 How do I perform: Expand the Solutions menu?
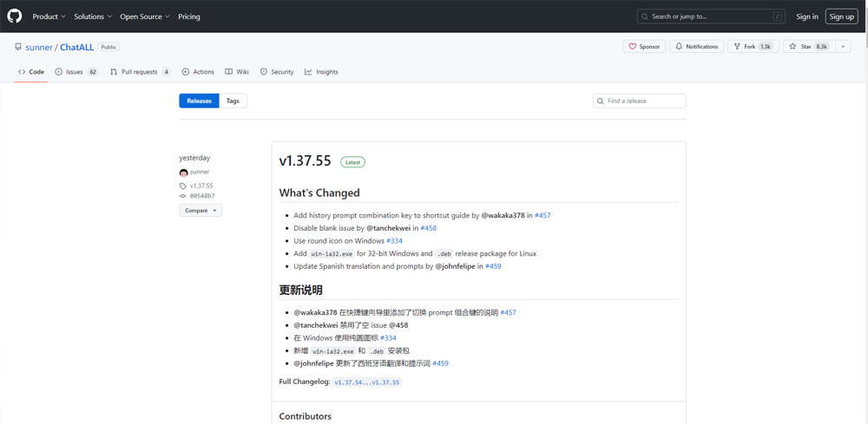(93, 16)
